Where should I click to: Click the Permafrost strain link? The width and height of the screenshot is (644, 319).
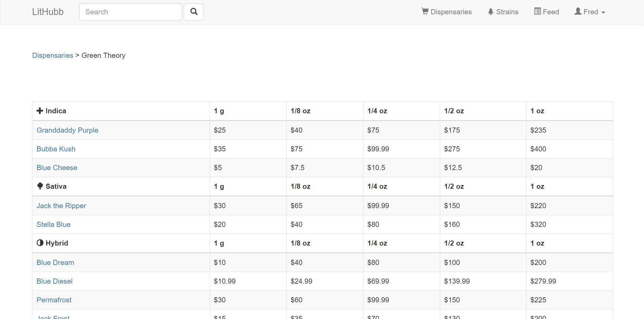54,300
